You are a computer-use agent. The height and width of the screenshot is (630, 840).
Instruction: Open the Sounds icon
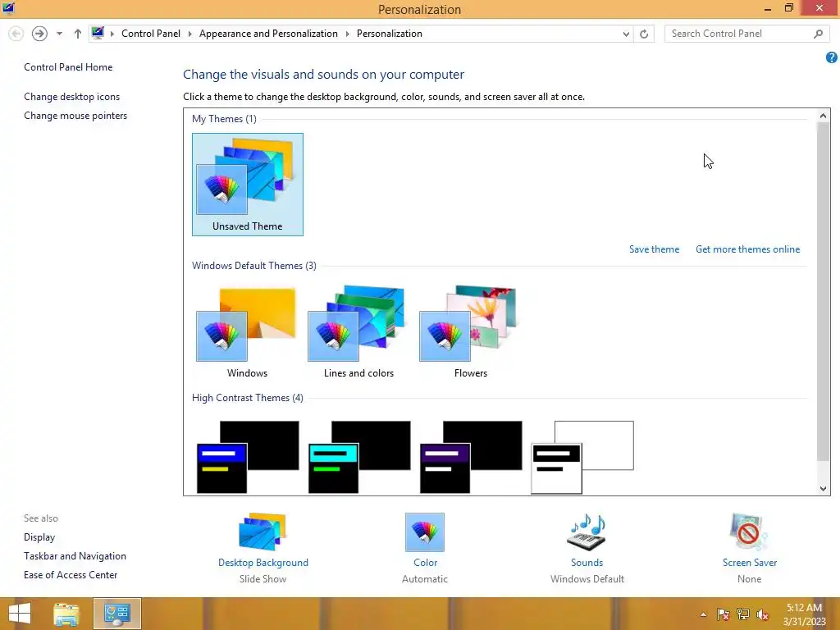(x=587, y=532)
